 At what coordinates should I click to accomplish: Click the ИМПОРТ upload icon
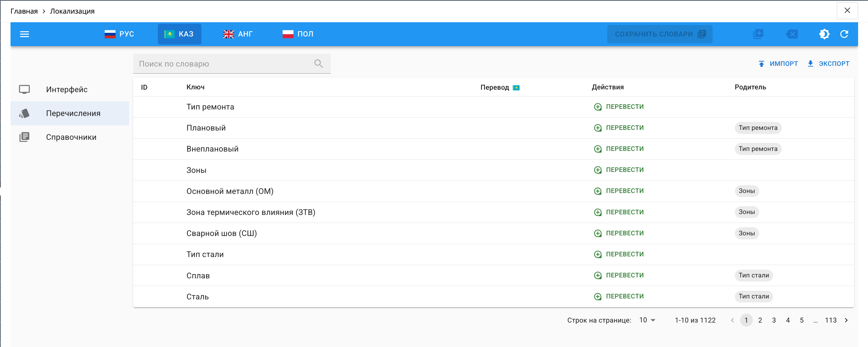pyautogui.click(x=762, y=63)
